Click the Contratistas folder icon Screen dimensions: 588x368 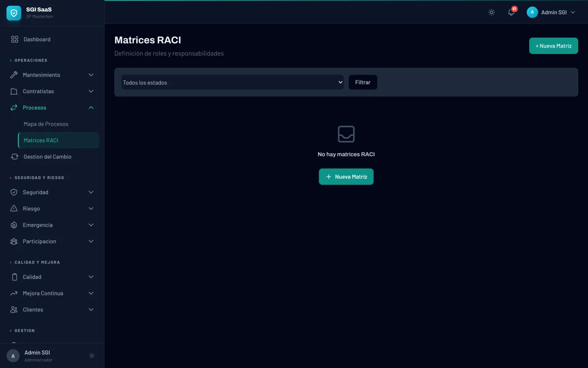click(14, 91)
